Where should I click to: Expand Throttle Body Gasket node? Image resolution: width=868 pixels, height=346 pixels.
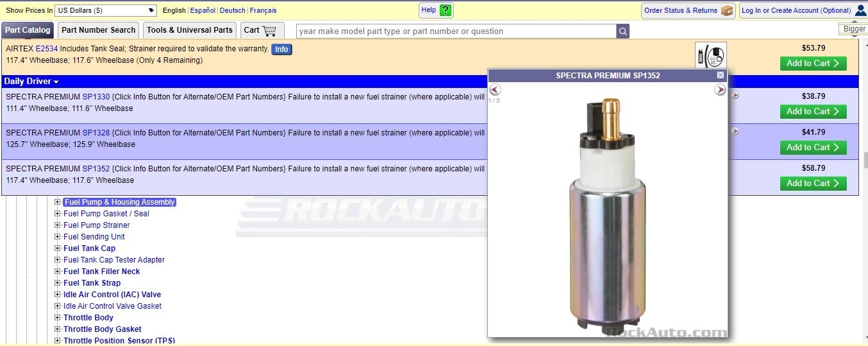(58, 329)
